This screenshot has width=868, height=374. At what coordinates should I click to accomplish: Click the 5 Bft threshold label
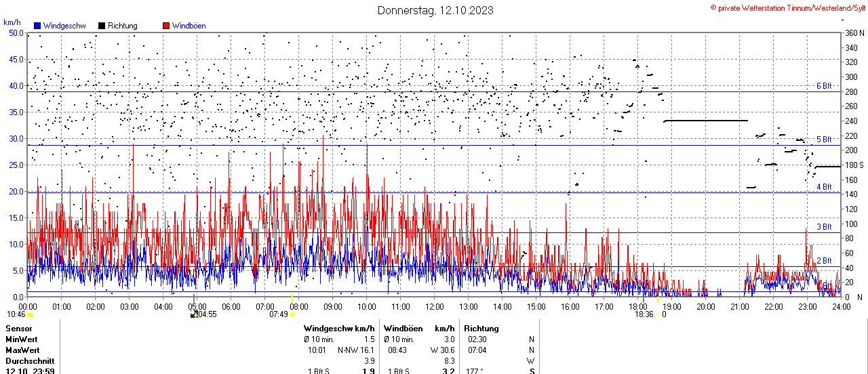coord(824,140)
